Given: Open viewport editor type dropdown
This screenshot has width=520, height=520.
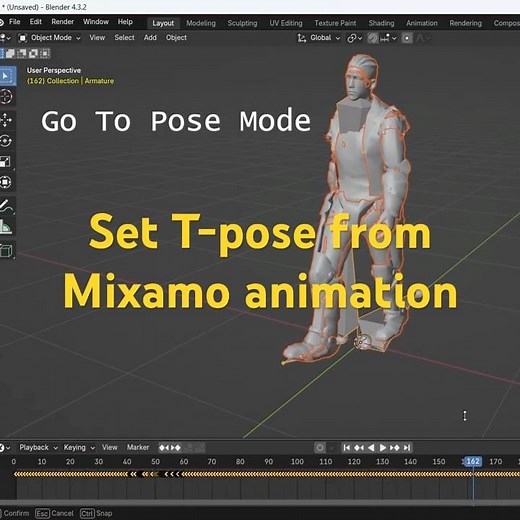Looking at the screenshot, I should [x=5, y=38].
